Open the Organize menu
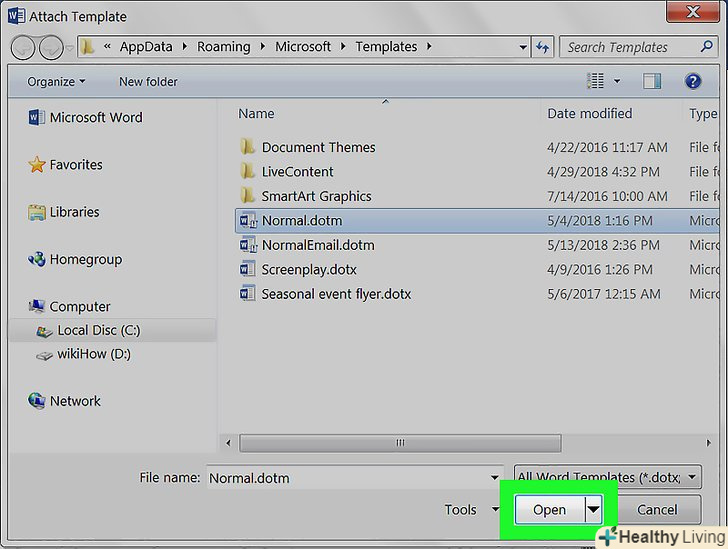Screen dimensions: 728x549 coord(56,82)
